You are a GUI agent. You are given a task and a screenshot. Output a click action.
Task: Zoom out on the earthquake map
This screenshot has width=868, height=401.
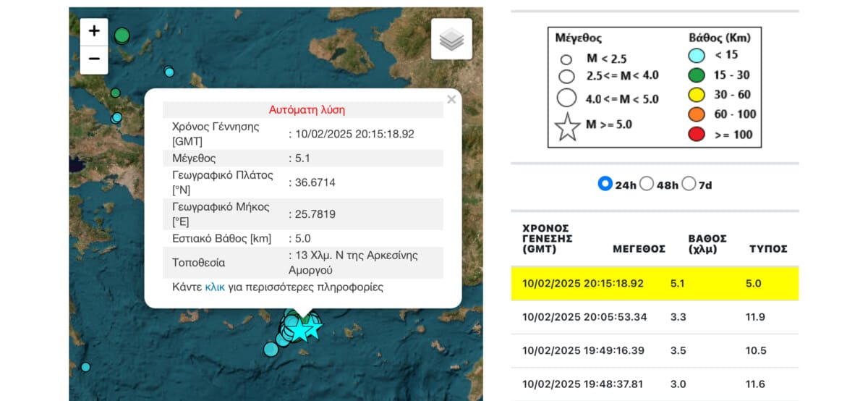(94, 59)
